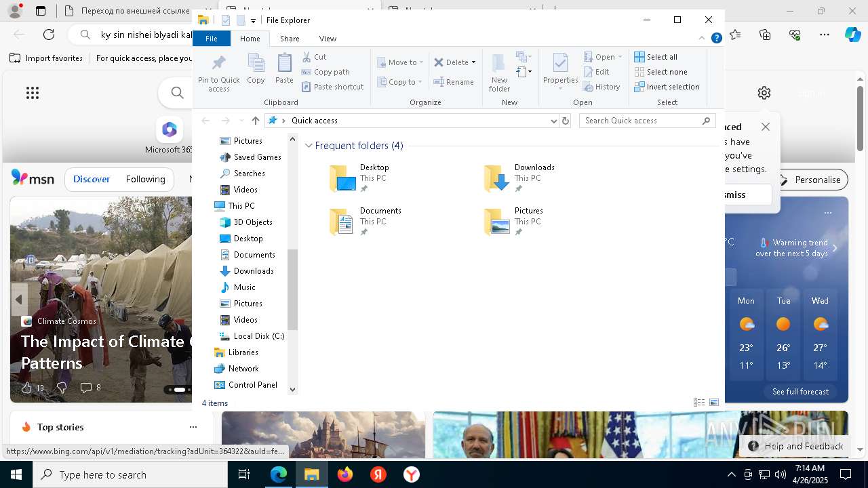Click Select none in the ribbon

[660, 72]
